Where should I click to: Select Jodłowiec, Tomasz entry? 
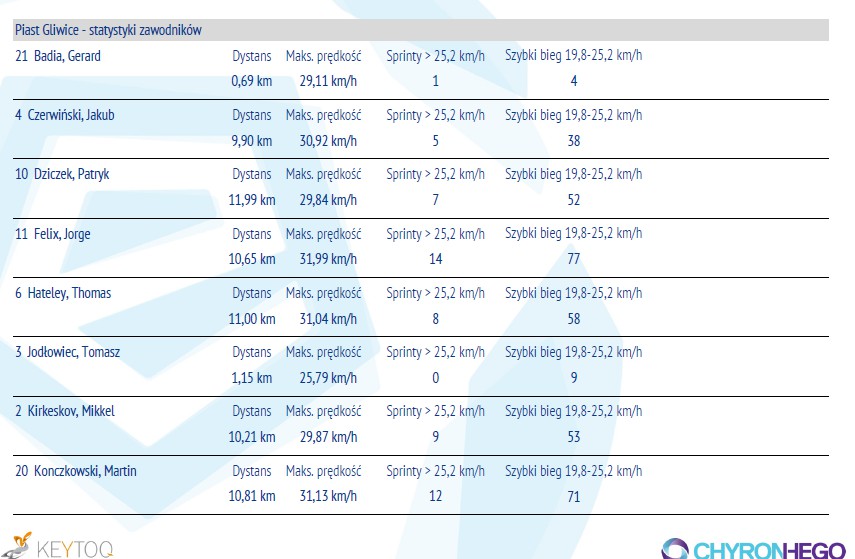77,352
